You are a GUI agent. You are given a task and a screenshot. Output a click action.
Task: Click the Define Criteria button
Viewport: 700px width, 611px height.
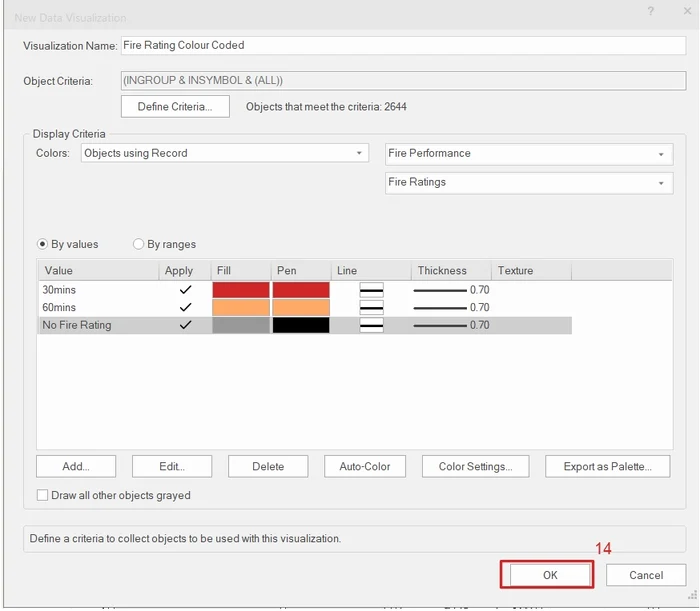[x=175, y=106]
